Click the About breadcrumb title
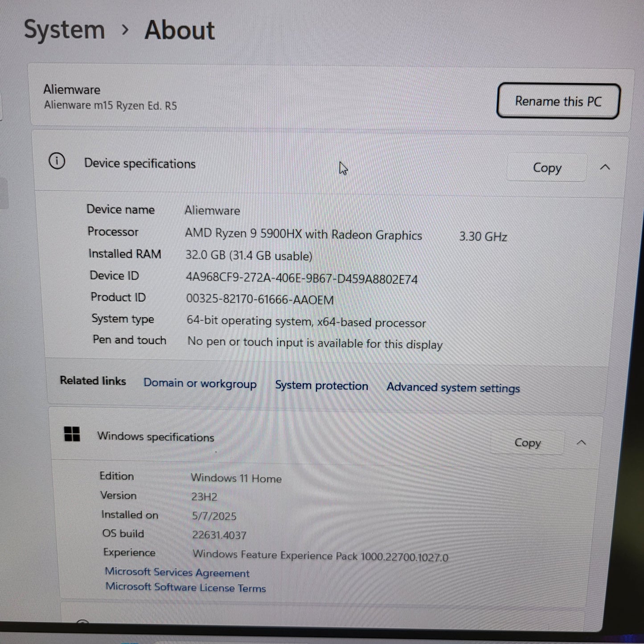The height and width of the screenshot is (644, 644). (x=180, y=30)
